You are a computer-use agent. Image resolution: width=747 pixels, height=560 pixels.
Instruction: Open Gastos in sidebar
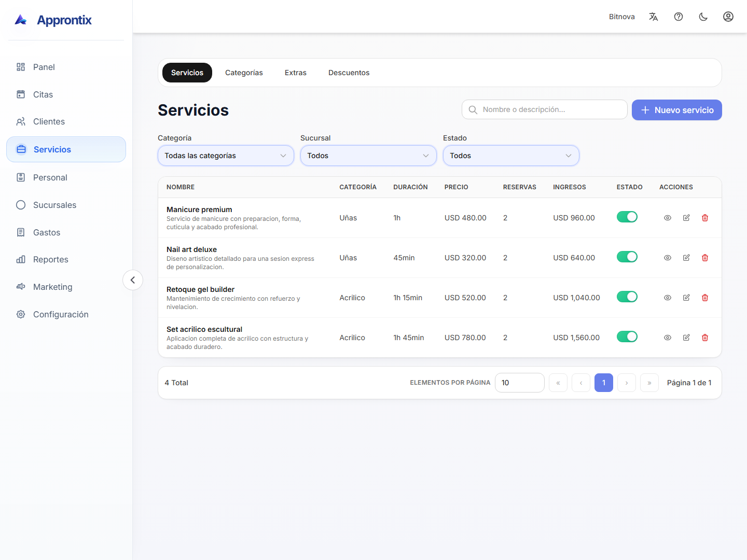coord(66,232)
